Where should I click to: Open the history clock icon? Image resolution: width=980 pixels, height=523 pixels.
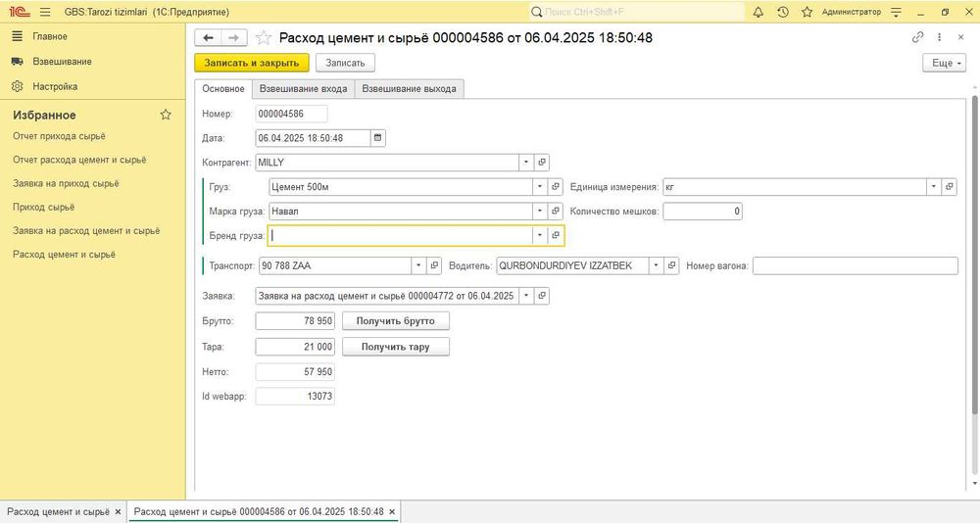pyautogui.click(x=782, y=12)
